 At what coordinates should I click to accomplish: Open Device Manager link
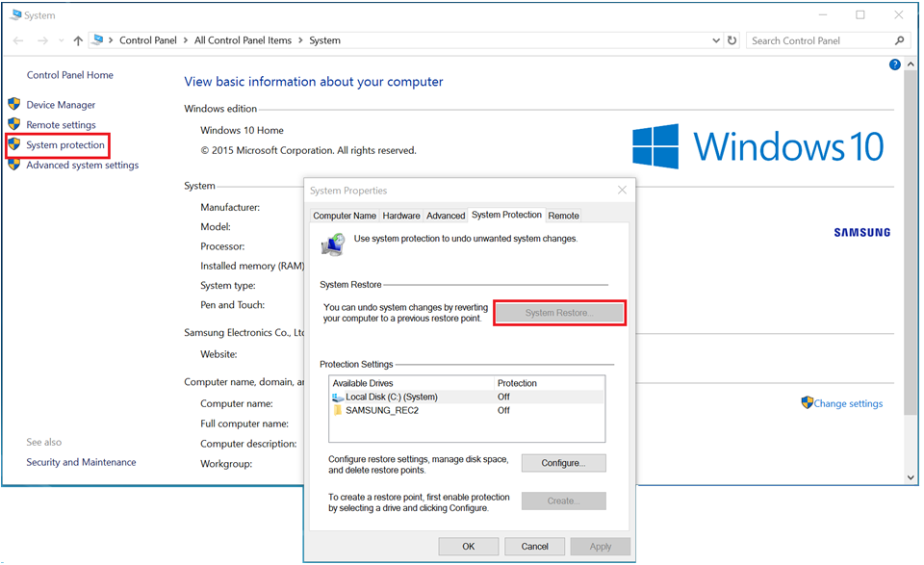coord(61,105)
